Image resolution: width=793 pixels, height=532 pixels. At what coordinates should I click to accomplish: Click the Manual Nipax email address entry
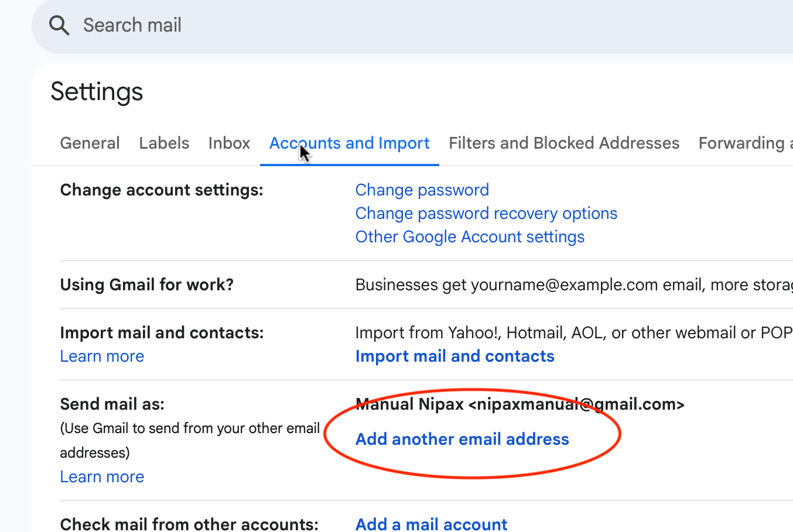point(519,404)
